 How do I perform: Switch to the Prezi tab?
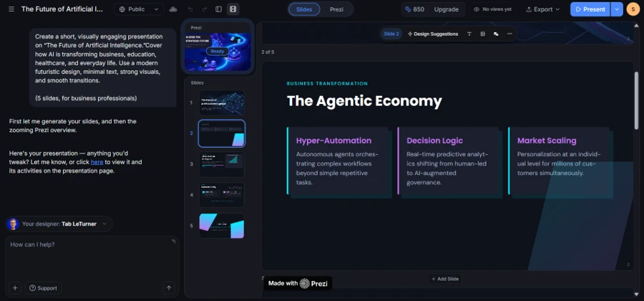[336, 9]
